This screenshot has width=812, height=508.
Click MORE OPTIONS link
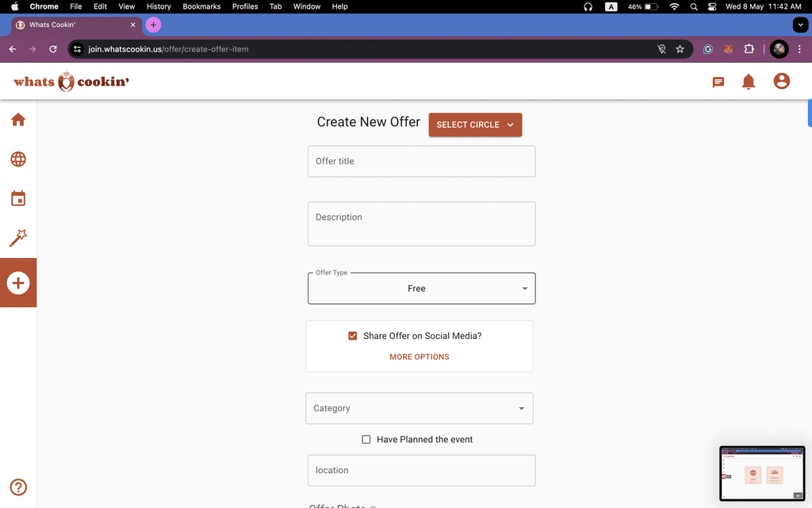point(419,356)
